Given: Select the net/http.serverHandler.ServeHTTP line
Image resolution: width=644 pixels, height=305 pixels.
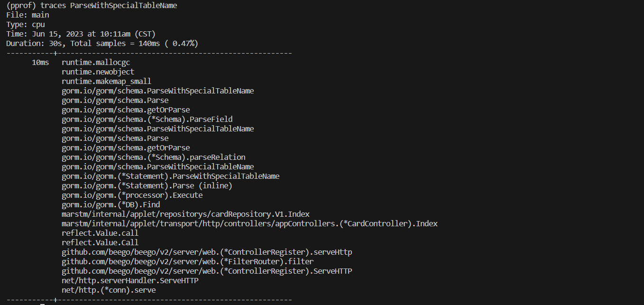Looking at the screenshot, I should [x=130, y=281].
